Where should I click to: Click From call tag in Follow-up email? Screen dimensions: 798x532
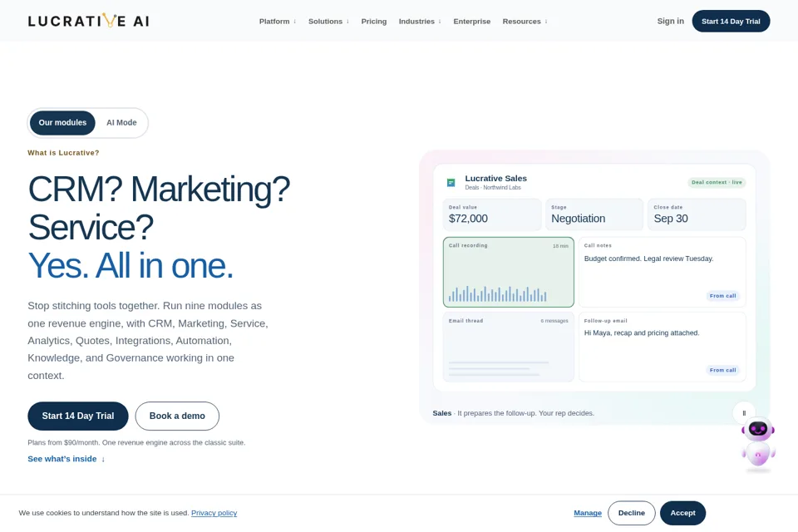(x=722, y=370)
